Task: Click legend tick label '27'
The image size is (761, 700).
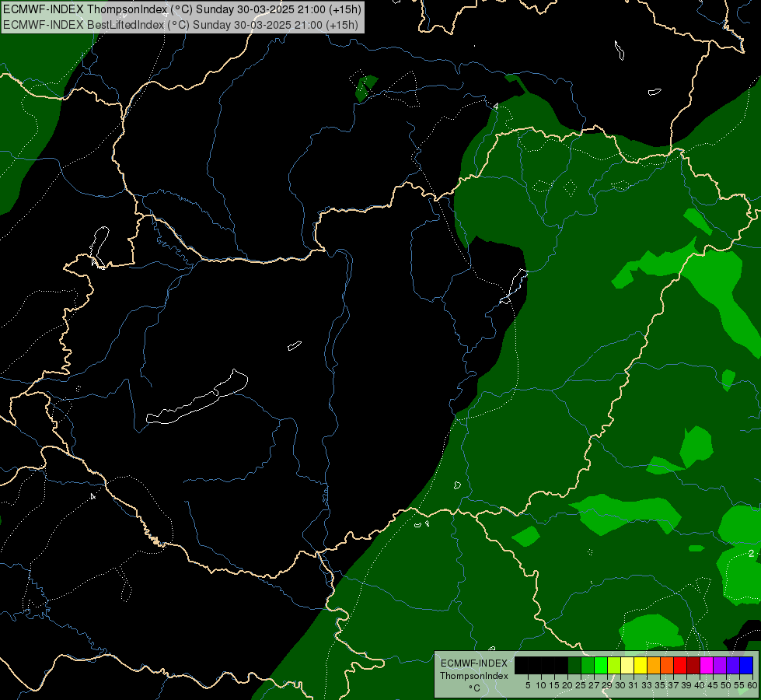Action: tap(594, 685)
